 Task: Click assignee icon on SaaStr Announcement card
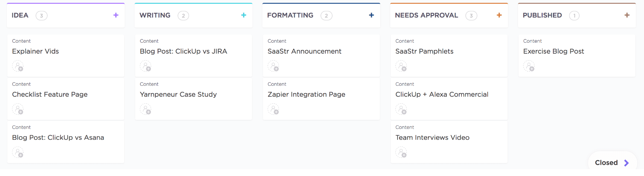273,66
